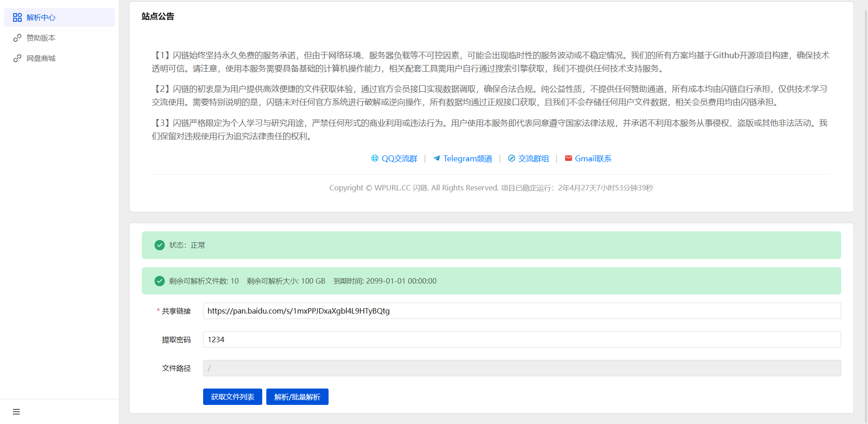Click the link icon beside 赞助版本
Viewport: 868px width, 424px height.
coord(17,38)
